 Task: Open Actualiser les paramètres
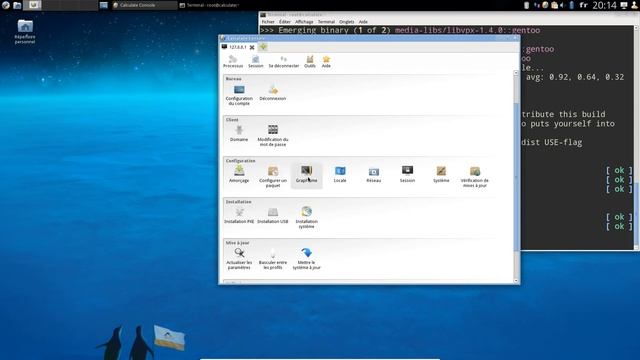[x=239, y=259]
